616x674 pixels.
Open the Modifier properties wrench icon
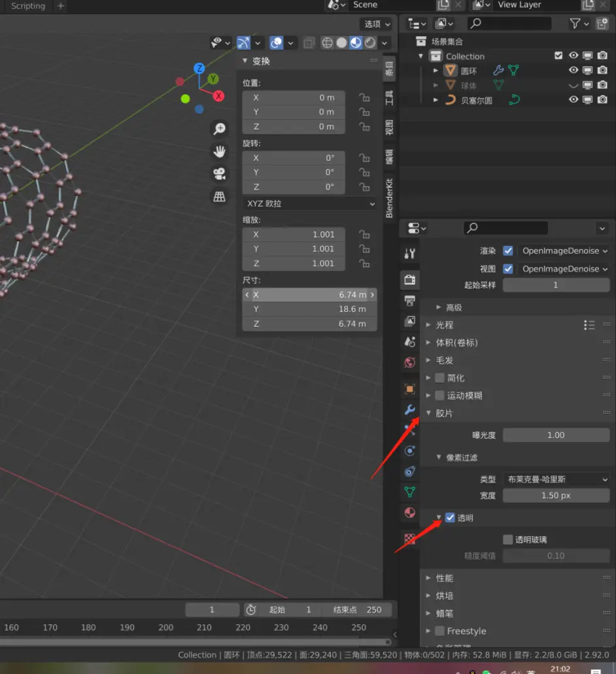pyautogui.click(x=409, y=410)
